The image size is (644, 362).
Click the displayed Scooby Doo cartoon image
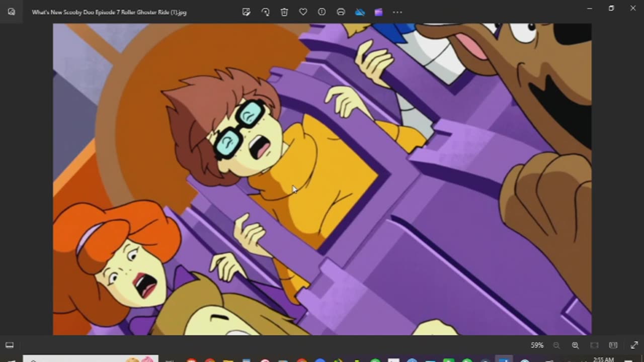[x=322, y=179]
